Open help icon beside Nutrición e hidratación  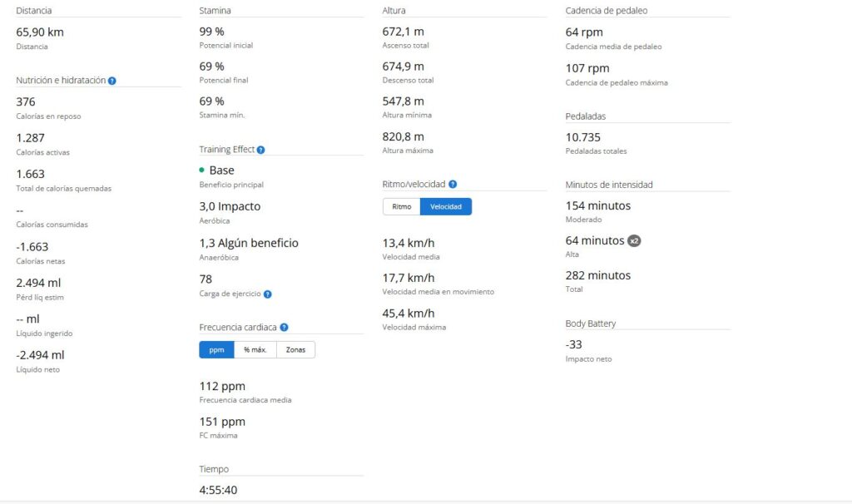(112, 81)
